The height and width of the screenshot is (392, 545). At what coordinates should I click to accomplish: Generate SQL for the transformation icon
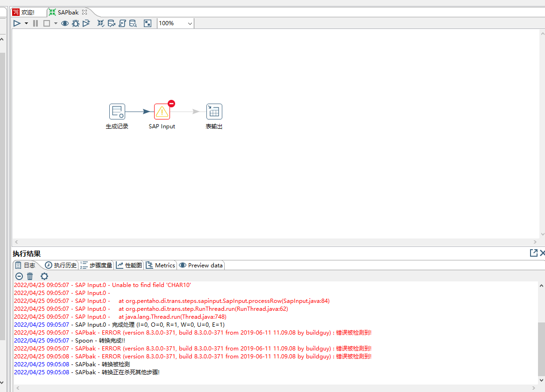pyautogui.click(x=122, y=23)
